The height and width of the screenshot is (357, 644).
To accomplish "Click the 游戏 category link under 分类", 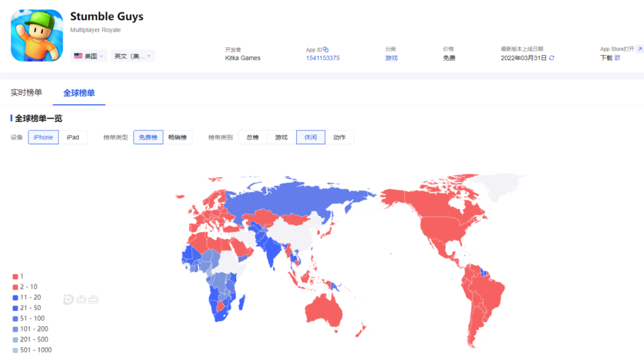I will pyautogui.click(x=391, y=58).
